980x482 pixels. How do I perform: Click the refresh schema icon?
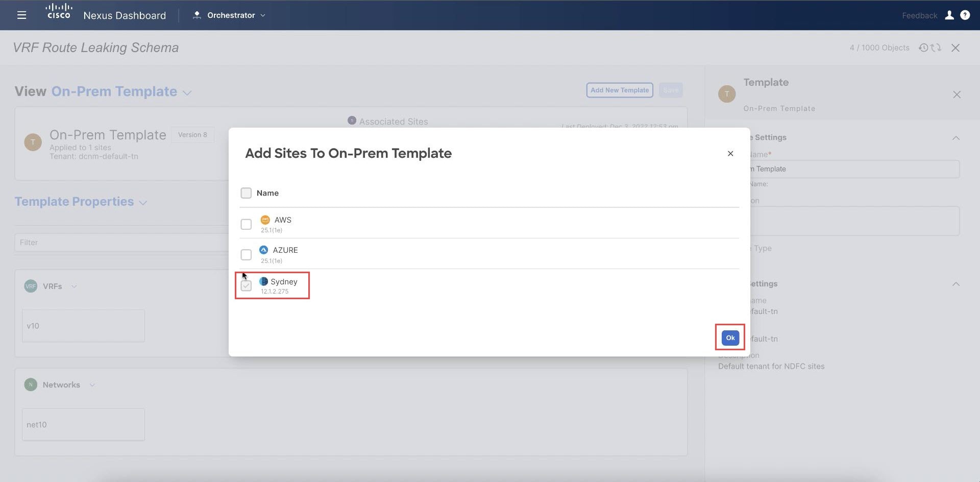936,47
